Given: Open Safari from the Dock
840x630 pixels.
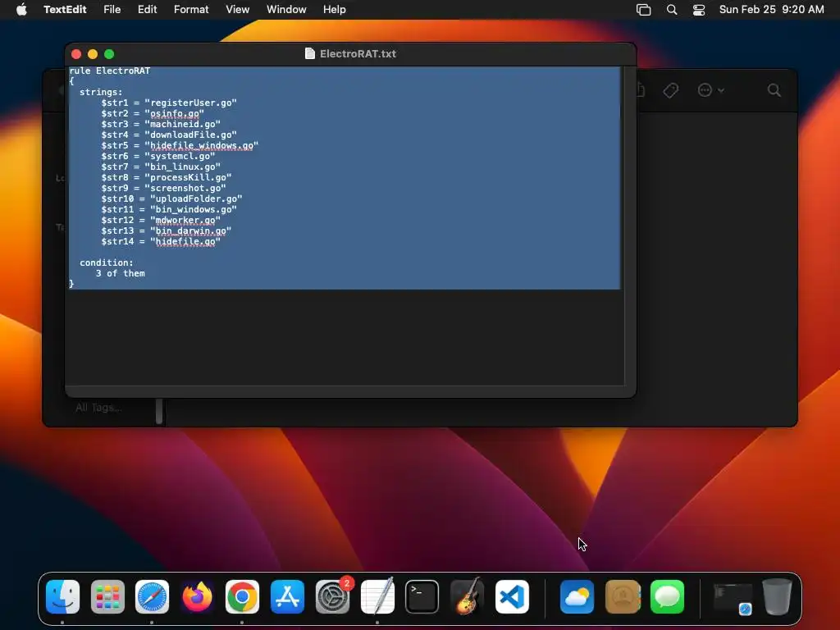Looking at the screenshot, I should (152, 596).
